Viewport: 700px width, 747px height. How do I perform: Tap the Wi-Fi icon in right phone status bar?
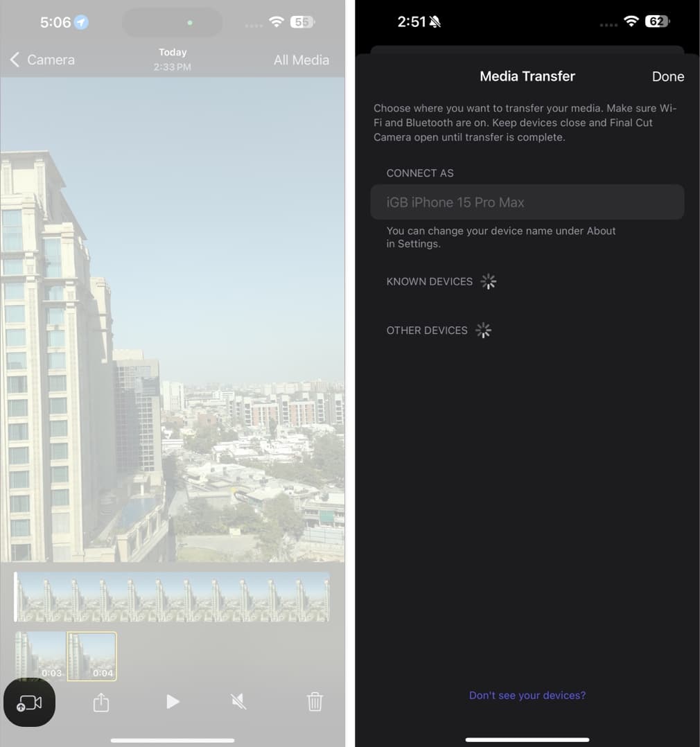[631, 21]
